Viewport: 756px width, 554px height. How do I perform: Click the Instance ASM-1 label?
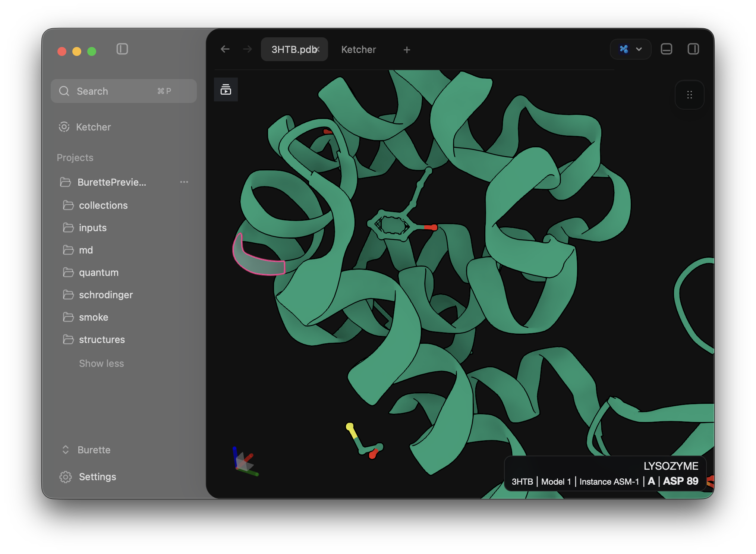609,482
